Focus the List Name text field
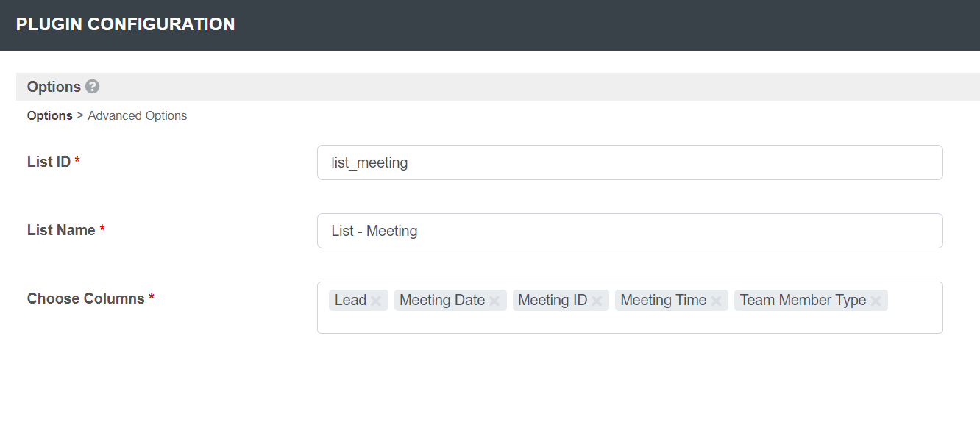This screenshot has width=980, height=444. coord(629,231)
